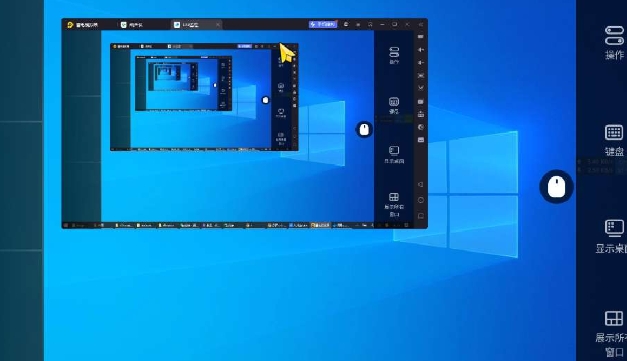The height and width of the screenshot is (361, 627).
Task: Click the emulator volume up sidebar icon
Action: pos(421,50)
